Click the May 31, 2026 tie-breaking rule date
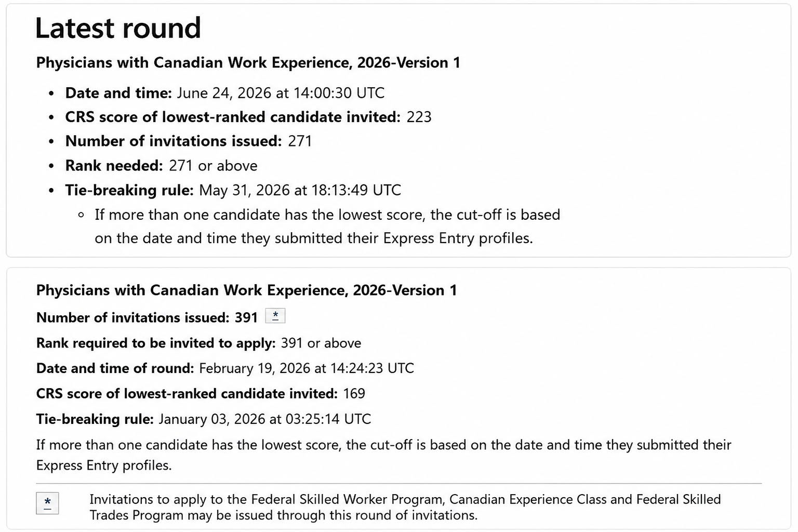The image size is (798, 532). click(x=300, y=190)
